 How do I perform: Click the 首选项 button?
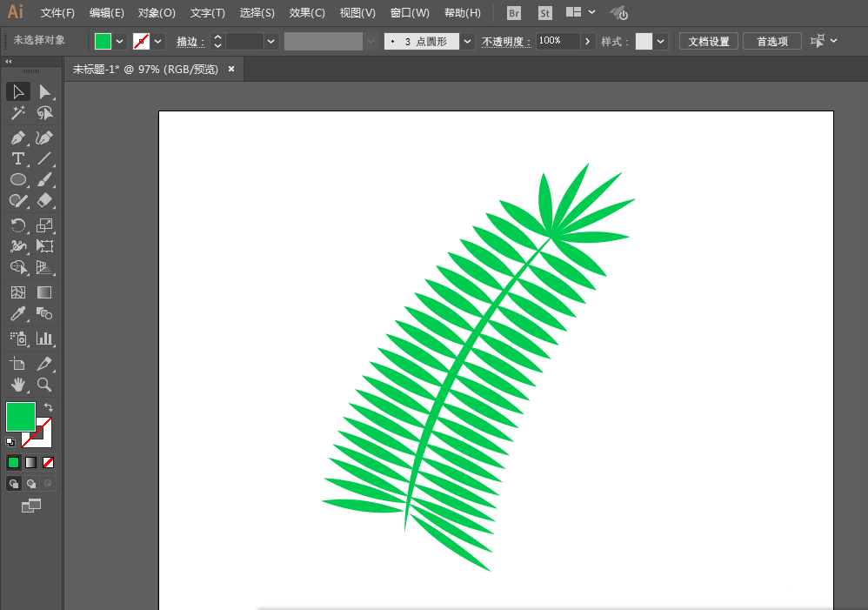tap(771, 41)
